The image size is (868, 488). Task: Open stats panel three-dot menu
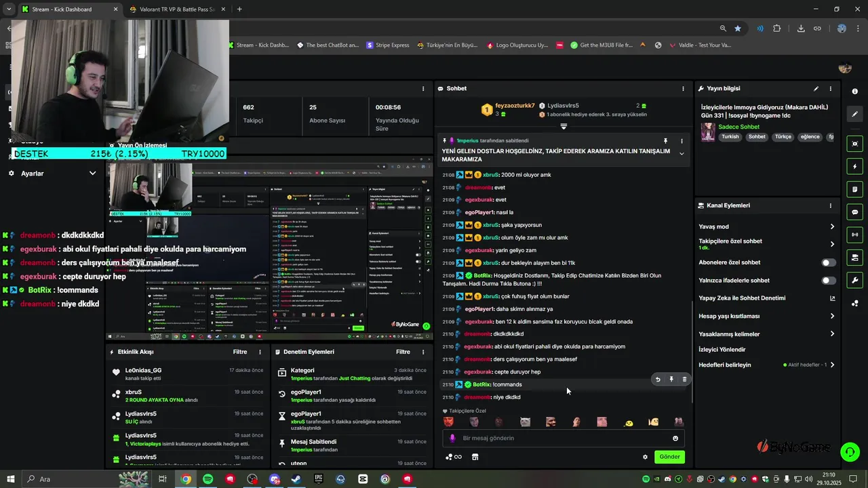tap(423, 89)
